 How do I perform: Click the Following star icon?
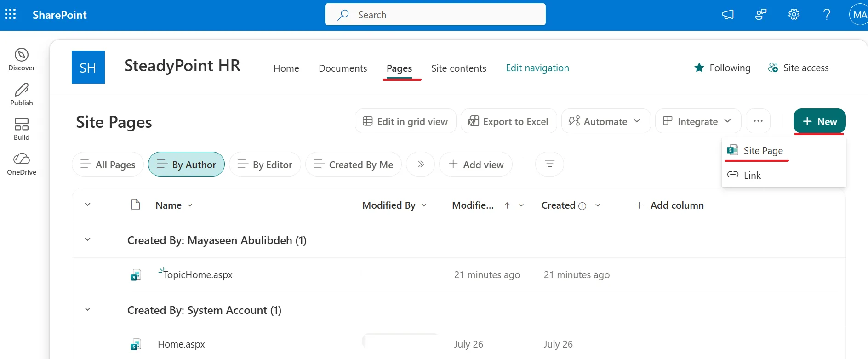pos(699,68)
